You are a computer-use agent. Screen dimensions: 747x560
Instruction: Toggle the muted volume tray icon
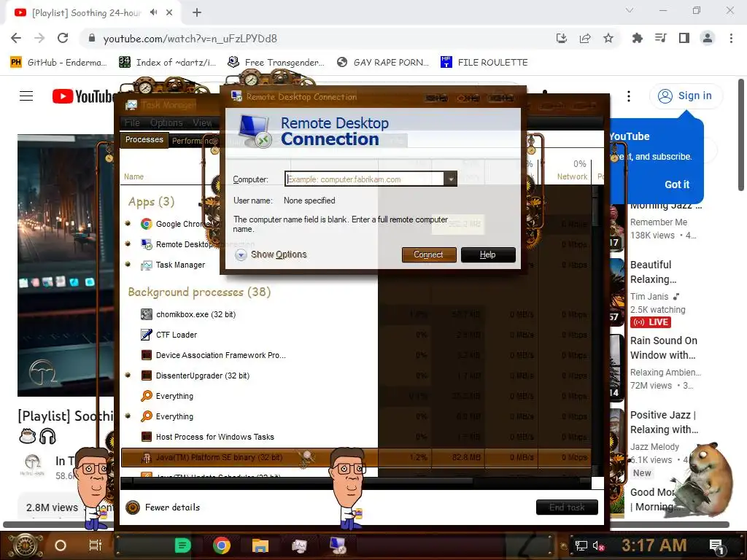click(599, 546)
